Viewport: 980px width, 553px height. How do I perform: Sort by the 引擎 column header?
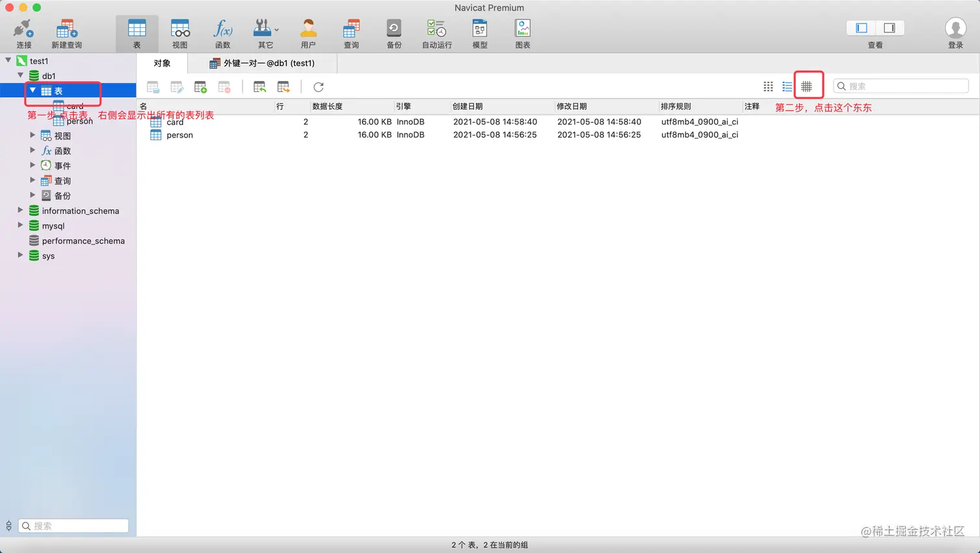click(422, 106)
